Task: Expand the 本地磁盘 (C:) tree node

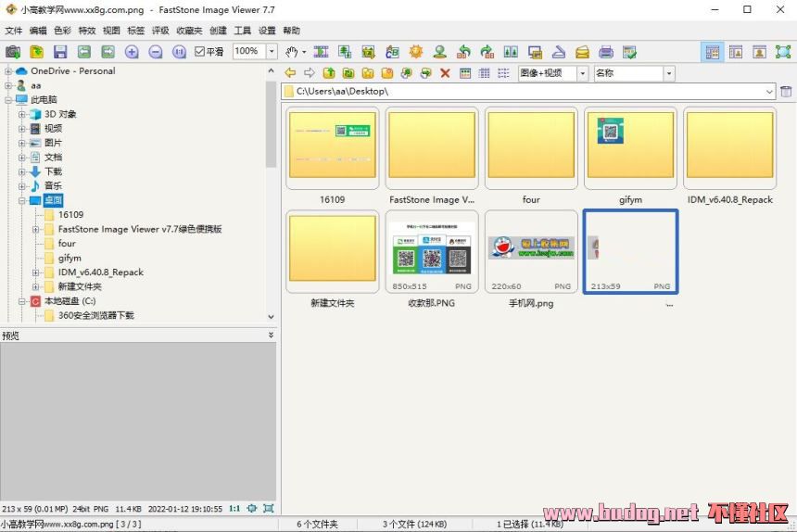Action: 22,301
